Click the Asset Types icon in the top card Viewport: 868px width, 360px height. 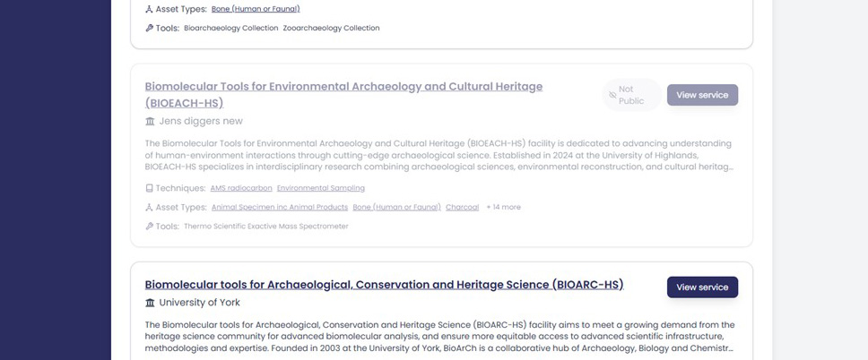[150, 9]
